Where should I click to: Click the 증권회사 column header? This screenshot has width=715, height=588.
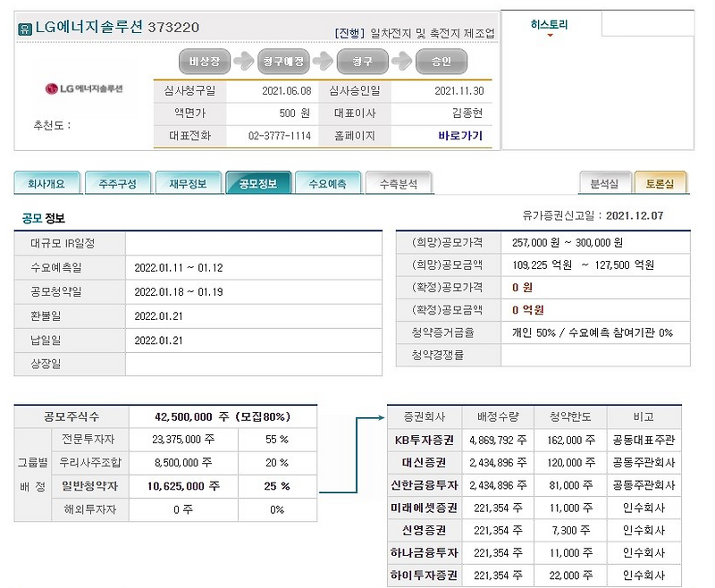pos(424,416)
